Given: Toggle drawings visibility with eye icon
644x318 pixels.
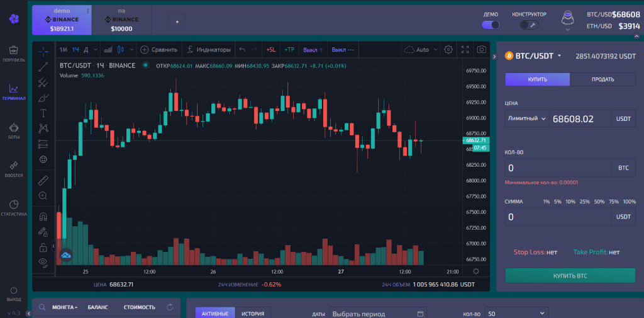Looking at the screenshot, I should 43,261.
